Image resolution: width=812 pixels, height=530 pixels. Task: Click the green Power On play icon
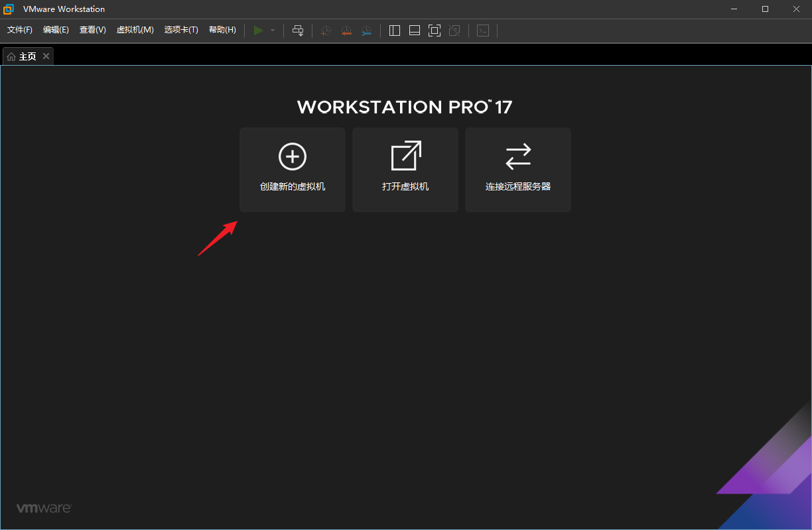(x=258, y=30)
